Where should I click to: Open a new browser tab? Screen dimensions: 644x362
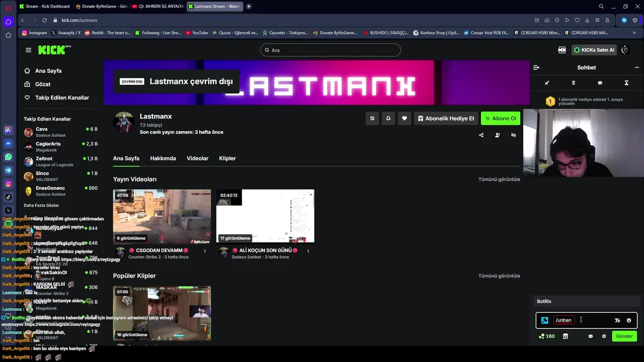click(249, 7)
